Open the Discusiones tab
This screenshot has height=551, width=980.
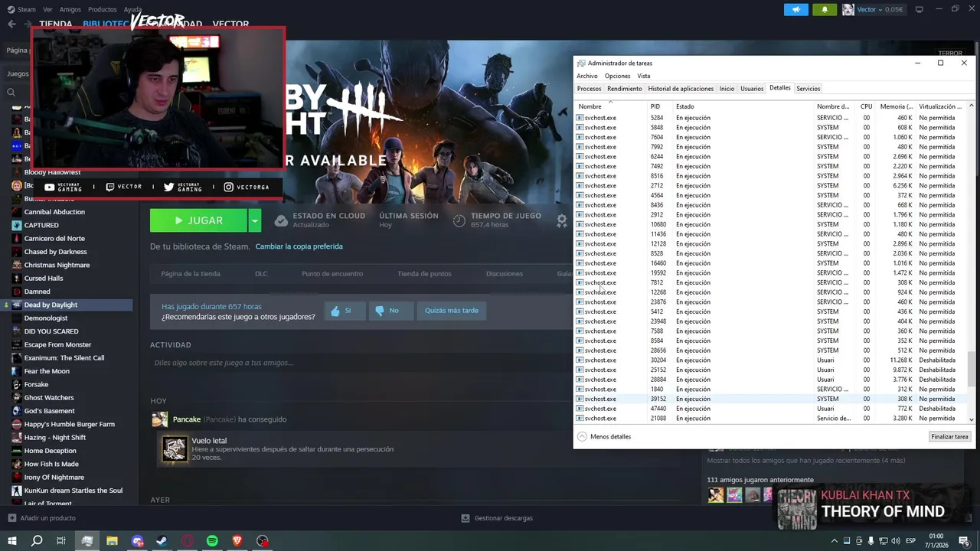[x=505, y=273]
